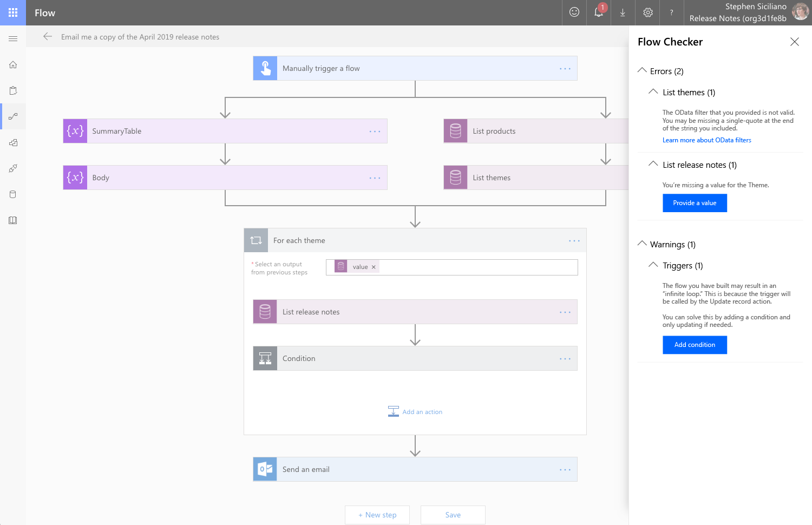
Task: Open Learn more about OData filters link
Action: [706, 140]
